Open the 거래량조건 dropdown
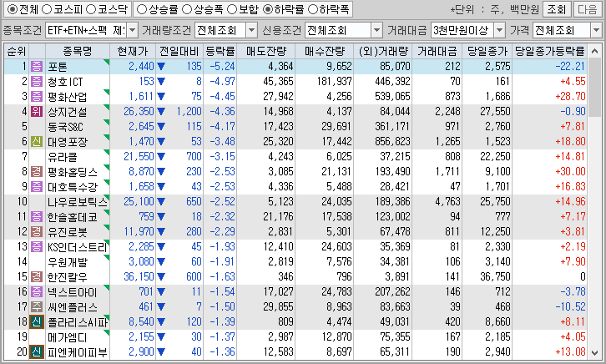This screenshot has width=606, height=364. tap(251, 30)
